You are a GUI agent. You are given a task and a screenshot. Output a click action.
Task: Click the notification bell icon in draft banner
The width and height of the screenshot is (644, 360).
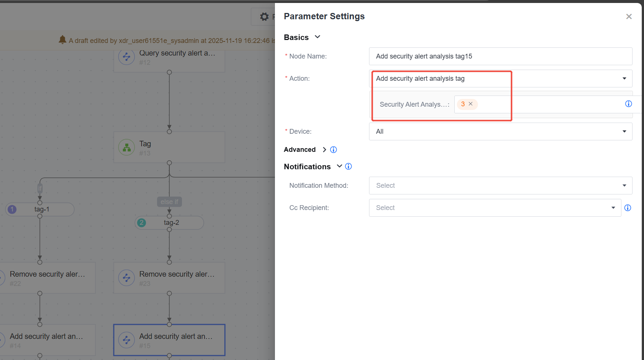tap(63, 40)
